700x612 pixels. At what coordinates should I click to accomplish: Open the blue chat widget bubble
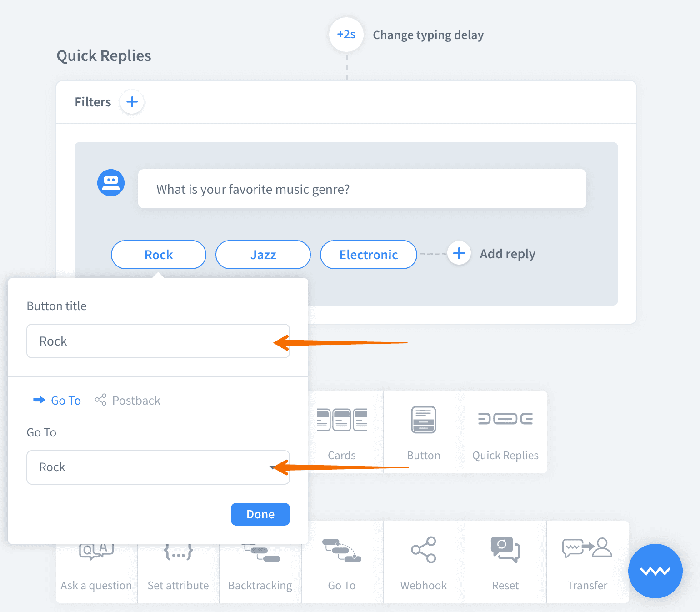tap(655, 571)
